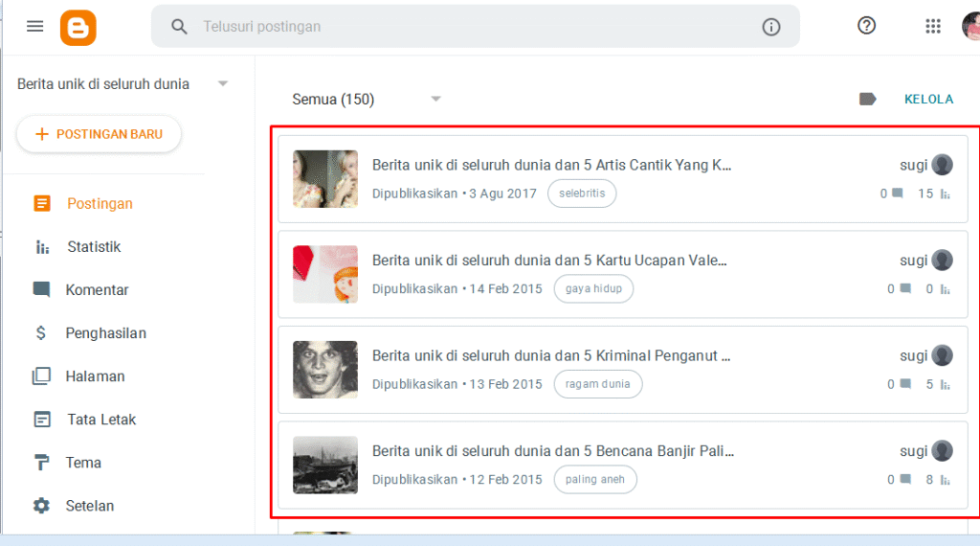
Task: Click the label tag icon
Action: pos(867,99)
